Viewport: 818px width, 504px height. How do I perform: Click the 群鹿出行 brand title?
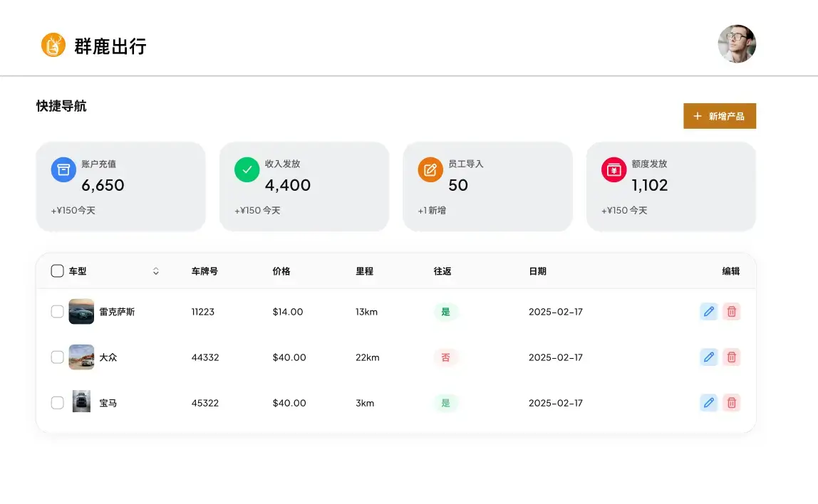[110, 46]
